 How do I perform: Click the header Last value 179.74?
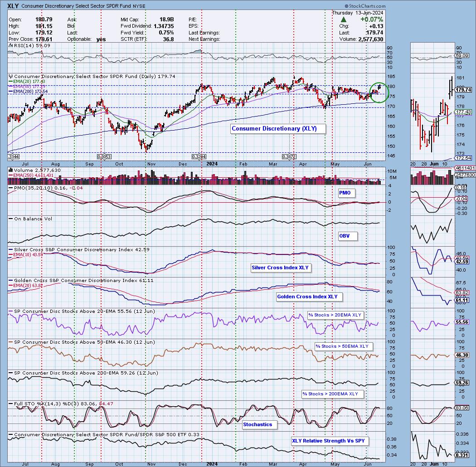point(374,33)
